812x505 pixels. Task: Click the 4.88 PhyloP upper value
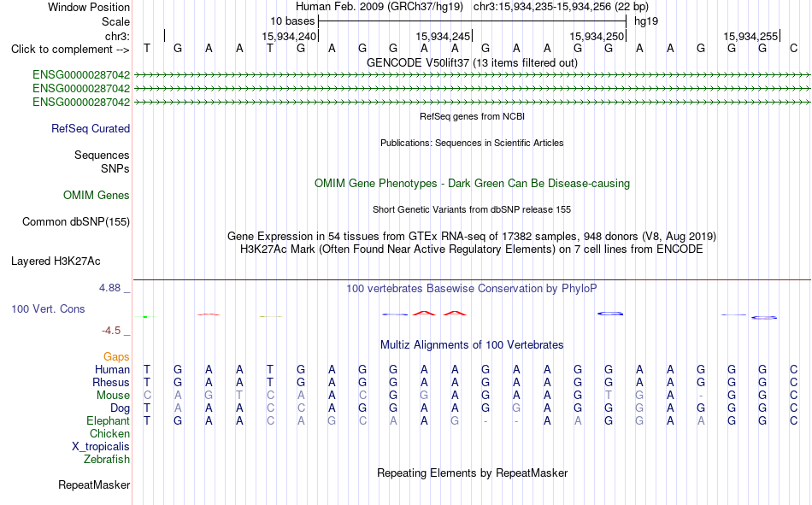(x=109, y=287)
